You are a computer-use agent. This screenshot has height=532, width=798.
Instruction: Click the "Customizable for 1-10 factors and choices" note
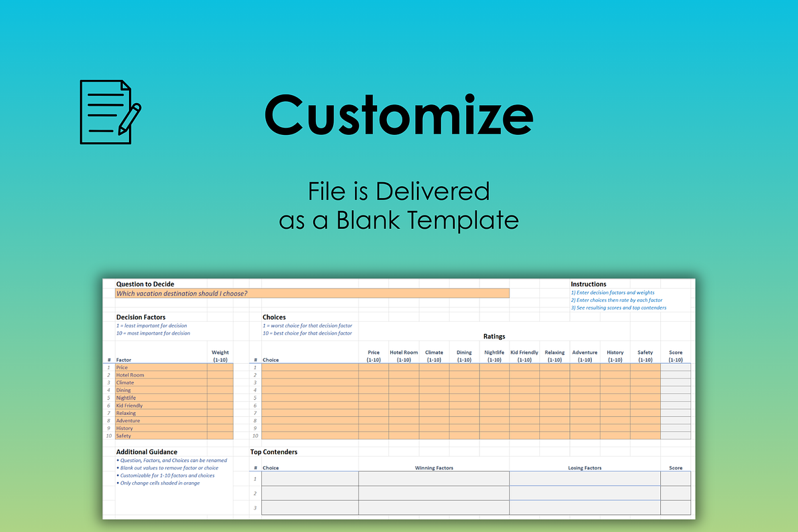(x=165, y=475)
